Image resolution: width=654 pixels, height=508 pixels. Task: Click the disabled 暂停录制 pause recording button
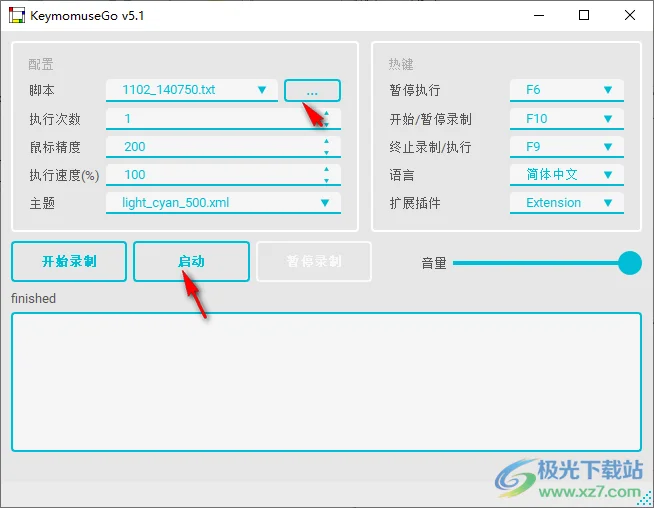(x=314, y=262)
